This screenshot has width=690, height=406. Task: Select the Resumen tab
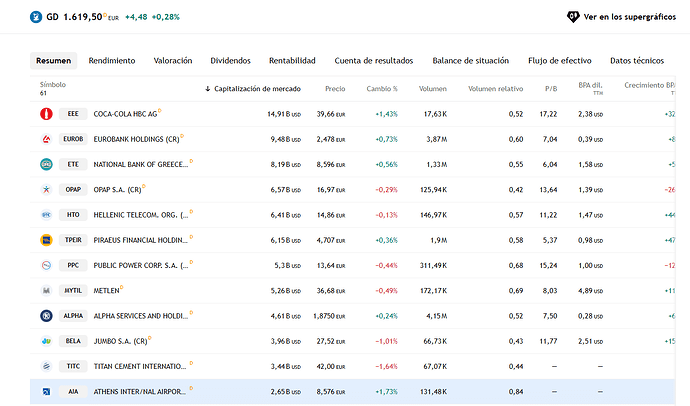[x=53, y=61]
